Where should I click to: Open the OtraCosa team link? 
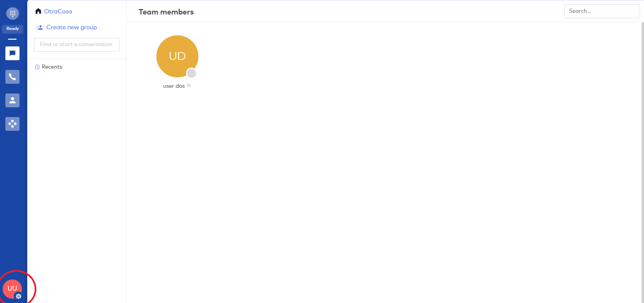[x=58, y=11]
